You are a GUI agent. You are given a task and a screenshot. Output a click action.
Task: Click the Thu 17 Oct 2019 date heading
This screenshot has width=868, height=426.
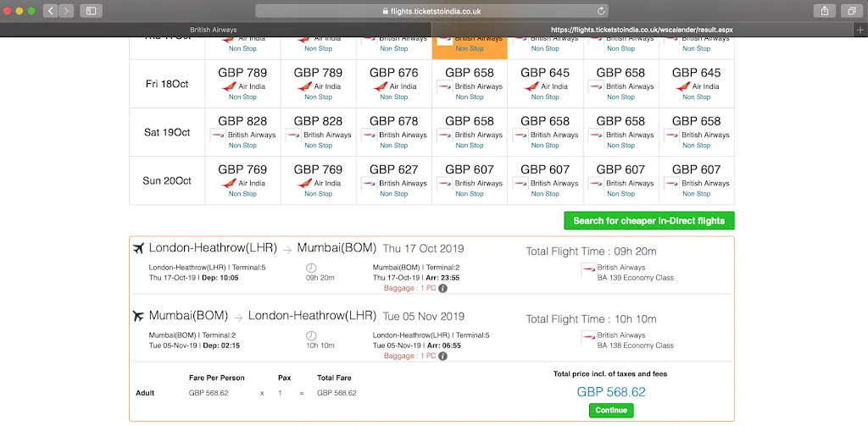pos(424,249)
